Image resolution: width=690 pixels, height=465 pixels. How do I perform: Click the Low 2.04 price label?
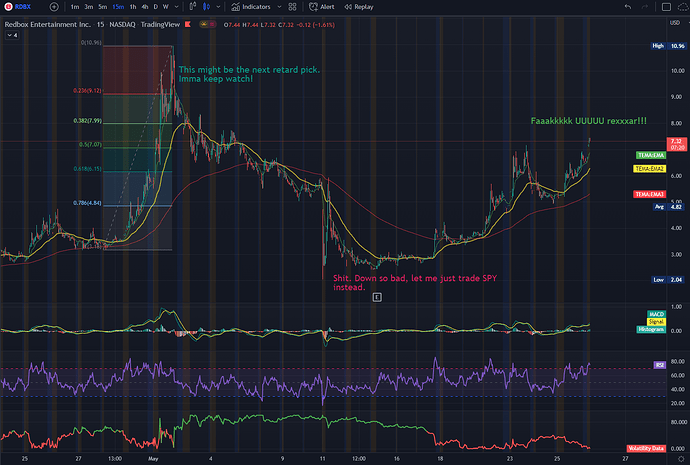coord(668,280)
